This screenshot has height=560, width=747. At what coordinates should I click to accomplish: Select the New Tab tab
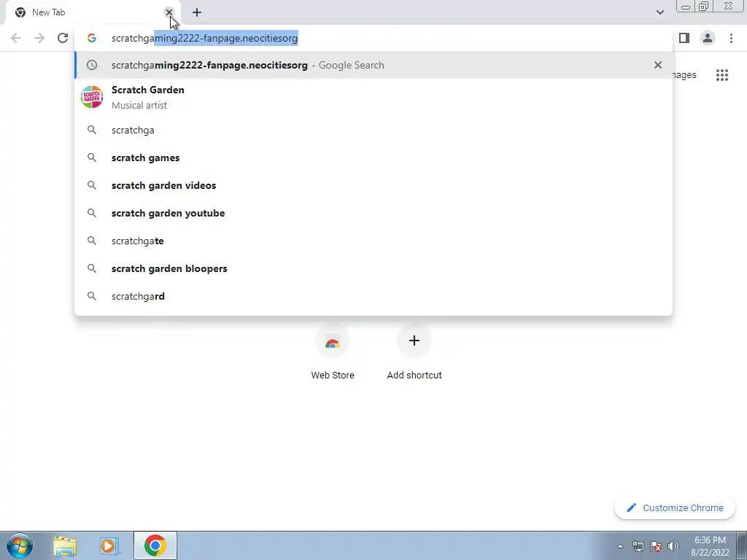90,12
